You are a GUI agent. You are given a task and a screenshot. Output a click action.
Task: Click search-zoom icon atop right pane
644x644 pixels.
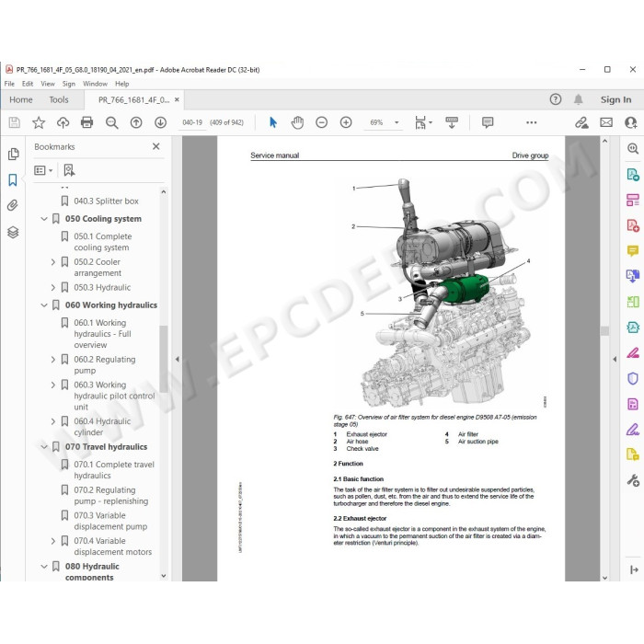point(633,148)
